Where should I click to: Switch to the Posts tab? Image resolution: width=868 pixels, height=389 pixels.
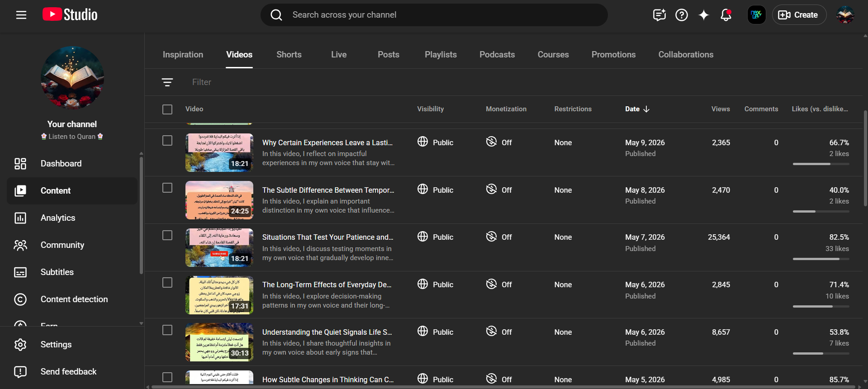click(389, 55)
